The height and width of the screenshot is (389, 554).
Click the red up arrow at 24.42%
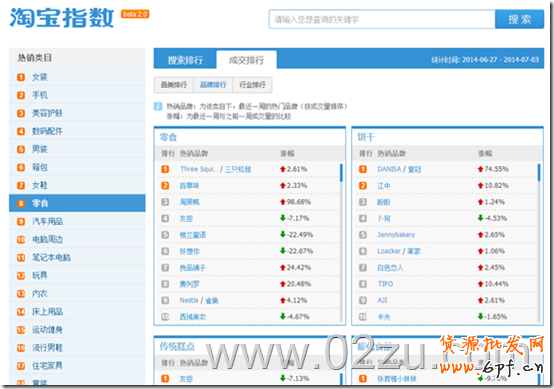pos(283,268)
